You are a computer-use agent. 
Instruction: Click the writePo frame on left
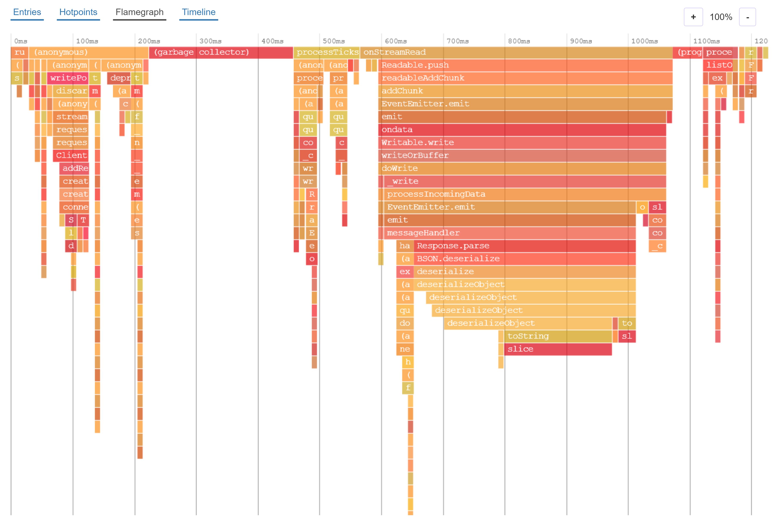pos(68,78)
